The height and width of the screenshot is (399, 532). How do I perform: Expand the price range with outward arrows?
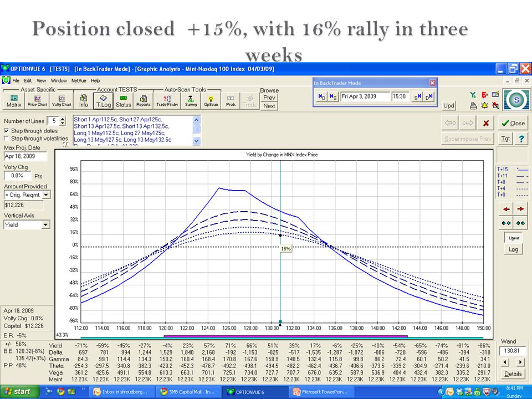point(520,223)
